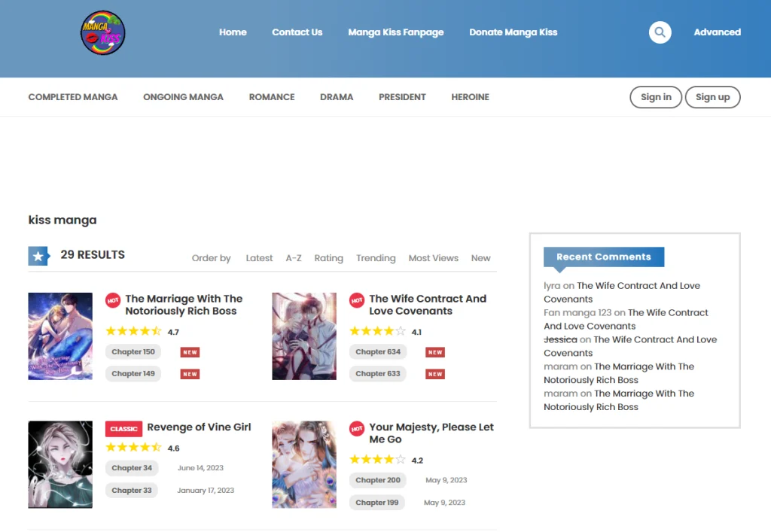Open search with the magnifier icon
Screen dimensions: 771x532
[x=660, y=32]
